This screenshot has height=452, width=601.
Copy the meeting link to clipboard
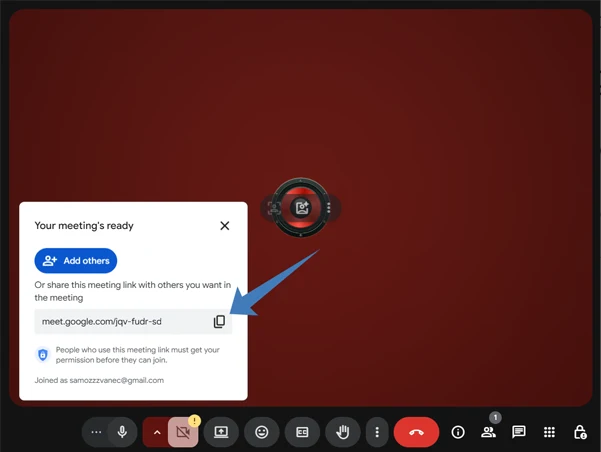click(219, 322)
